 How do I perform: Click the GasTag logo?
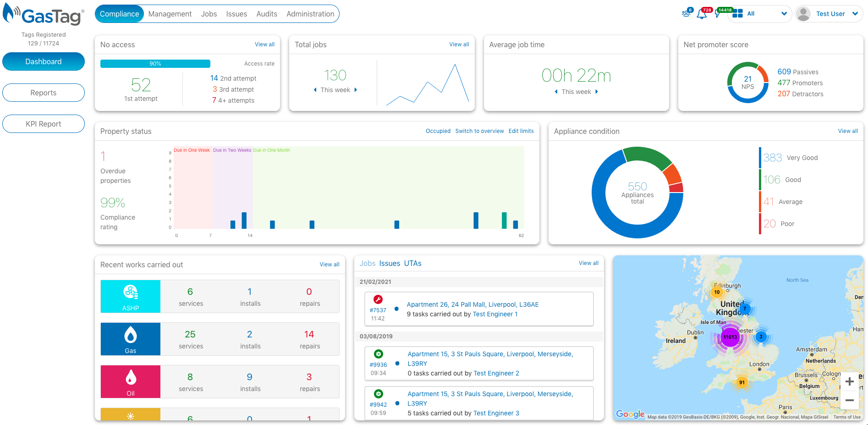(x=44, y=15)
